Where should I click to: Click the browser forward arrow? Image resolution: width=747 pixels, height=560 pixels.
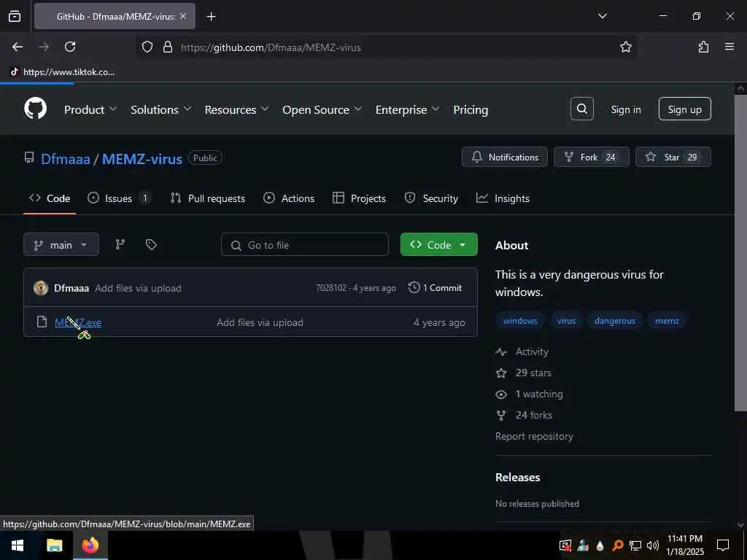tap(44, 47)
